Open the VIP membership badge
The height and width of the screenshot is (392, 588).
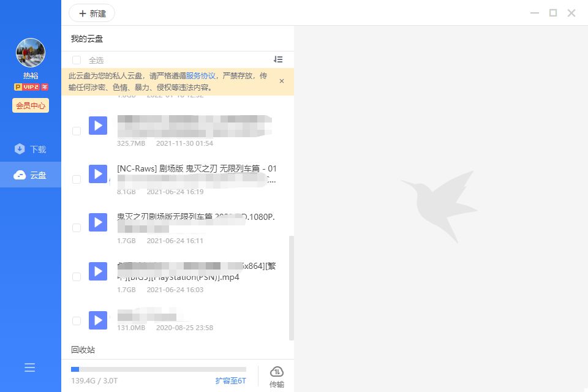(x=31, y=87)
